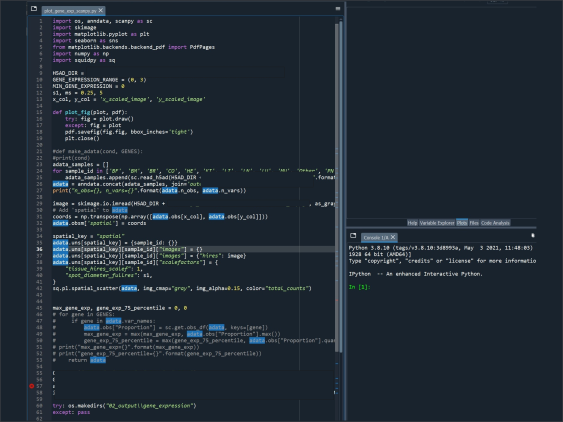Viewport: 563px width, 422px height.
Task: Switch to the Variable Explorer tab
Action: 437,223
